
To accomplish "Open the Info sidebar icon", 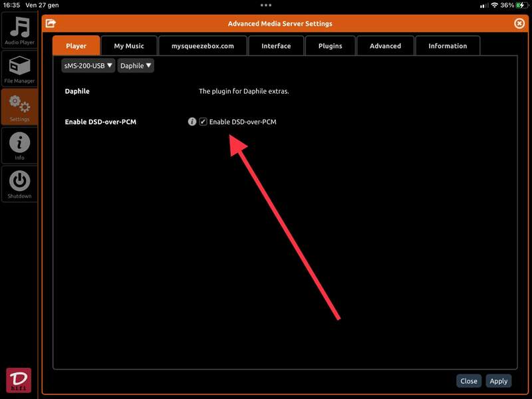I will 19,145.
